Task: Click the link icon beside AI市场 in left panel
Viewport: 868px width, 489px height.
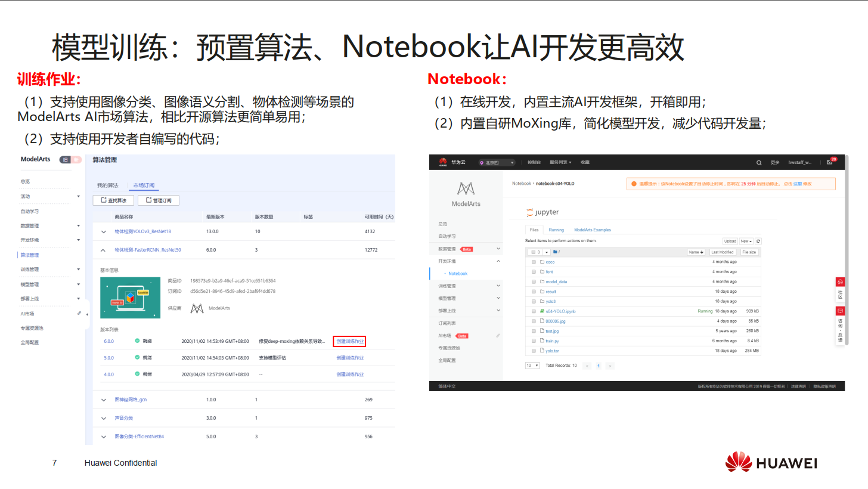Action: click(x=79, y=313)
